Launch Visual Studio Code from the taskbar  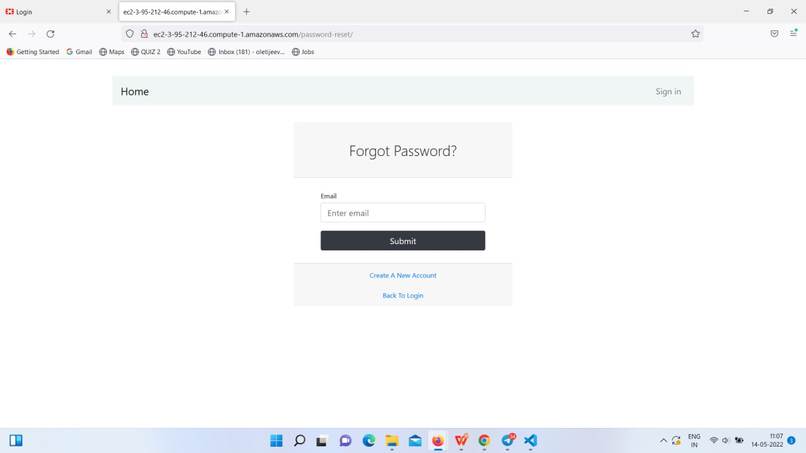point(530,441)
